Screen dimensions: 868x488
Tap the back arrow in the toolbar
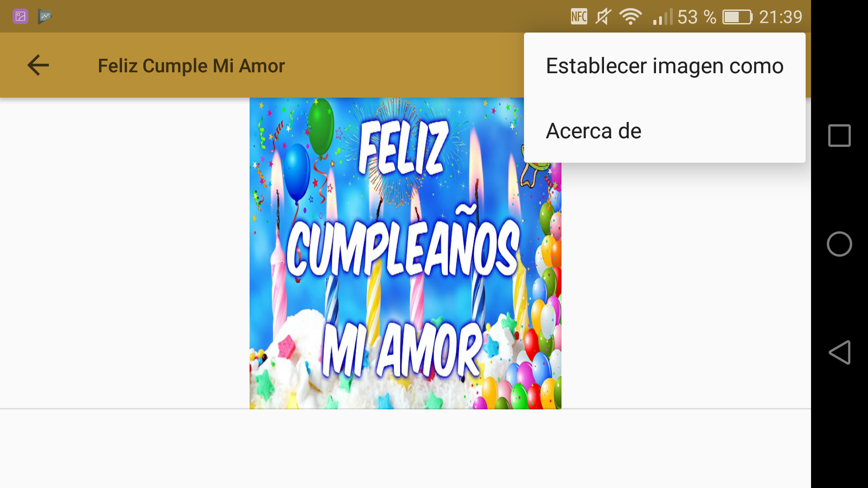(x=38, y=65)
